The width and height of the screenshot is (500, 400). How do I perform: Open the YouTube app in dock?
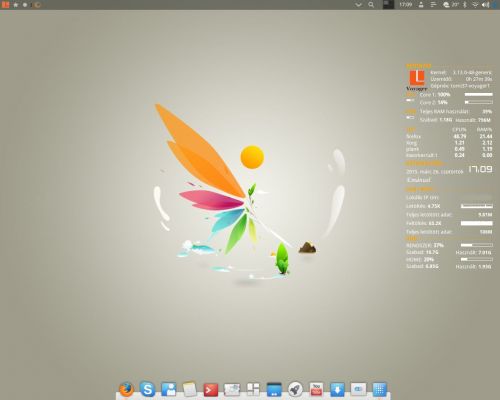316,389
